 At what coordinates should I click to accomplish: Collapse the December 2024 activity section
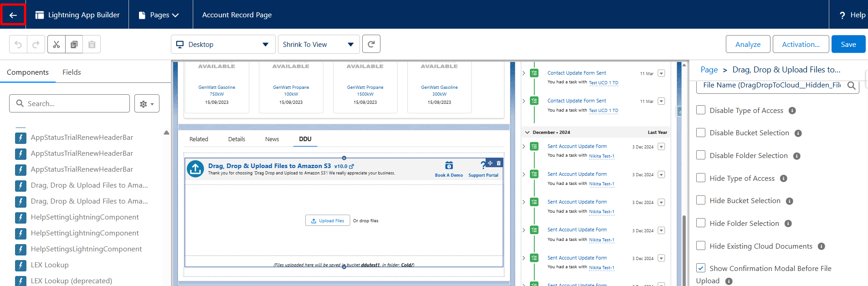tap(527, 133)
